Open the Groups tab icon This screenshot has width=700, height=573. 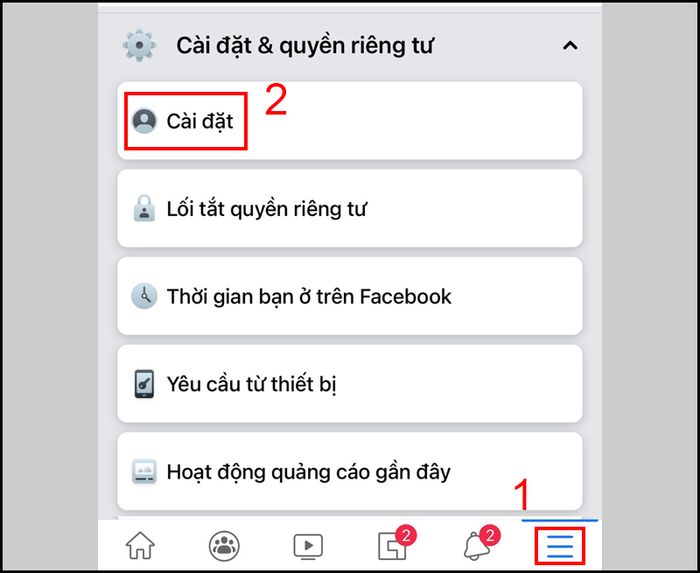224,545
